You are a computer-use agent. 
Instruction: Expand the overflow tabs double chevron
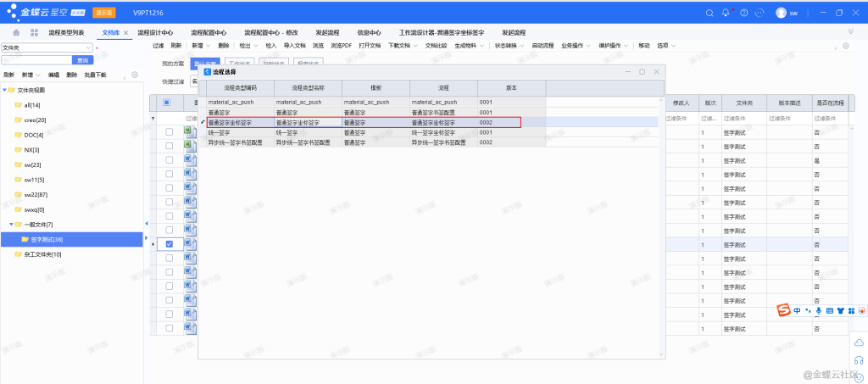tap(851, 31)
